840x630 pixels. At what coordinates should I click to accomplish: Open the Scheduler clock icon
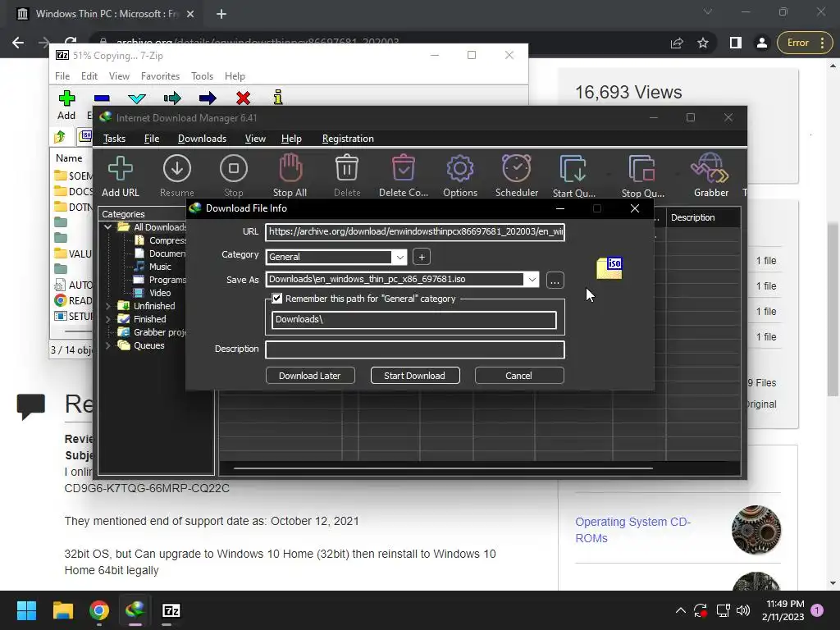(x=517, y=168)
